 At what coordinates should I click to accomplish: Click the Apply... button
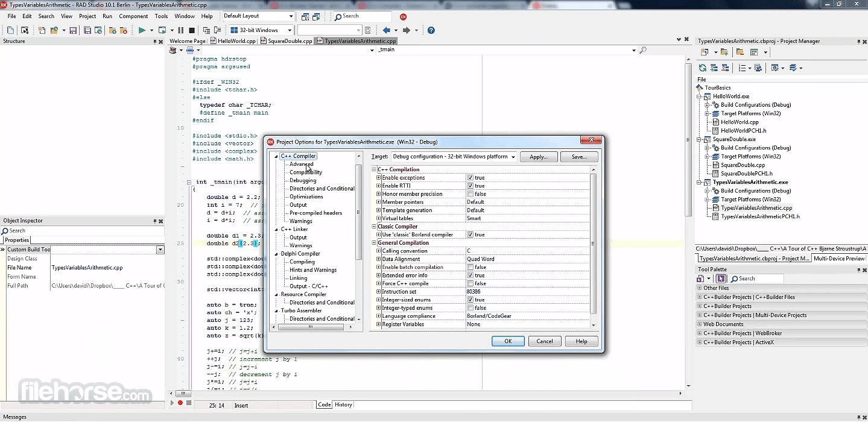[x=539, y=157]
